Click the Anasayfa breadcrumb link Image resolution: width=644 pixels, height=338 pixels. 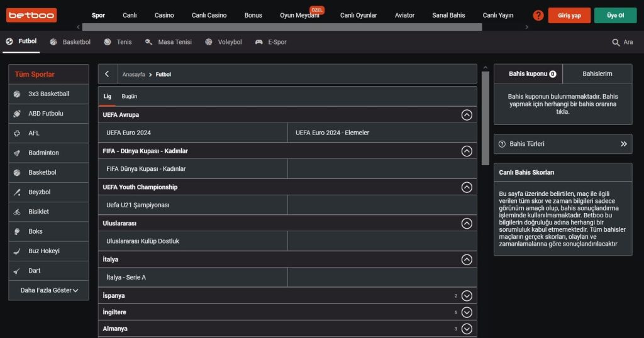click(133, 74)
